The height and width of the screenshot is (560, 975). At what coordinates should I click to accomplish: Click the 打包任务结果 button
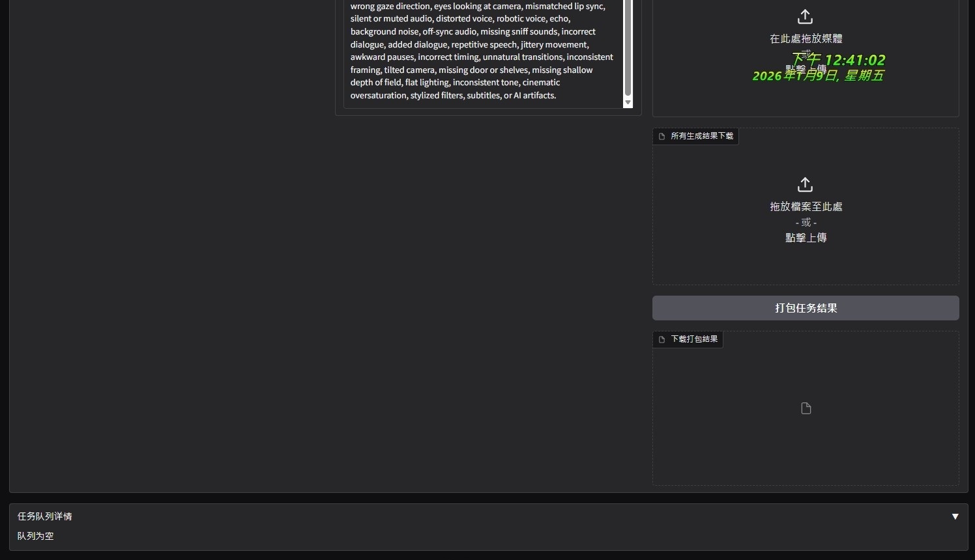pyautogui.click(x=806, y=308)
